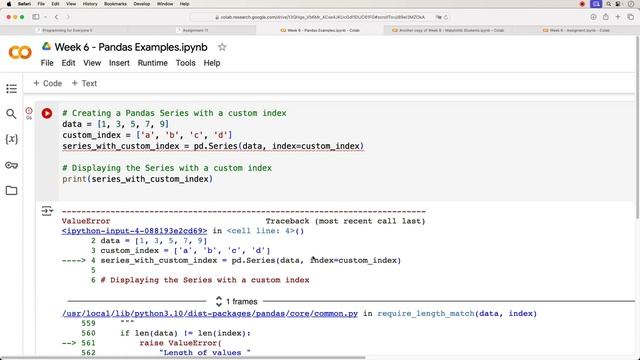Open the Colab Runtime menu
This screenshot has height=360, width=640.
click(153, 63)
